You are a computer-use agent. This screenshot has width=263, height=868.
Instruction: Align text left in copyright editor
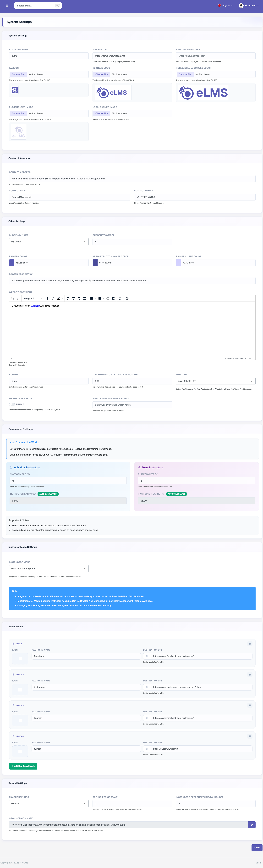[x=68, y=299]
